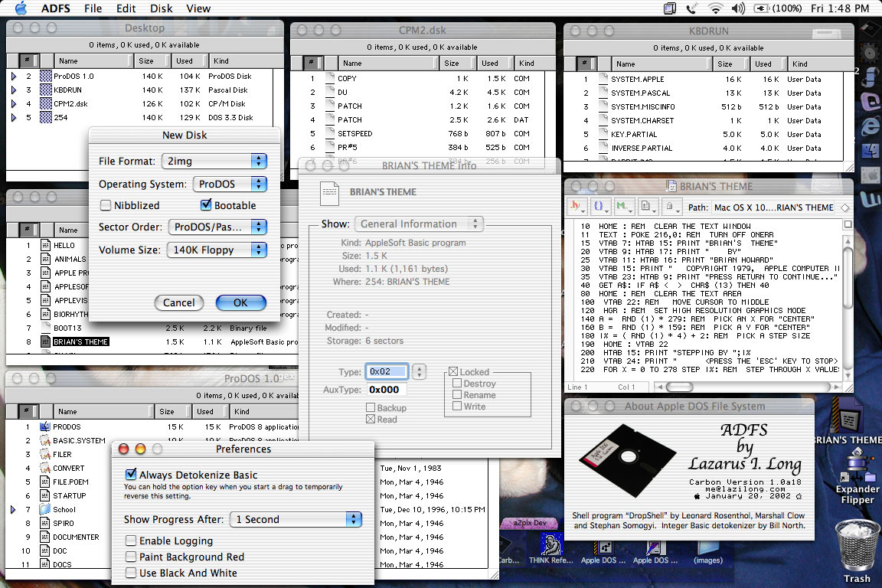Viewport: 882px width, 588px height.
Task: Select the KBDRUN disk icon in Desktop window
Action: click(46, 90)
